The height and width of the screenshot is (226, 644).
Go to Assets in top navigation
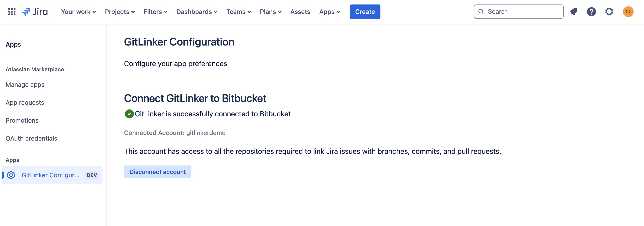click(300, 12)
